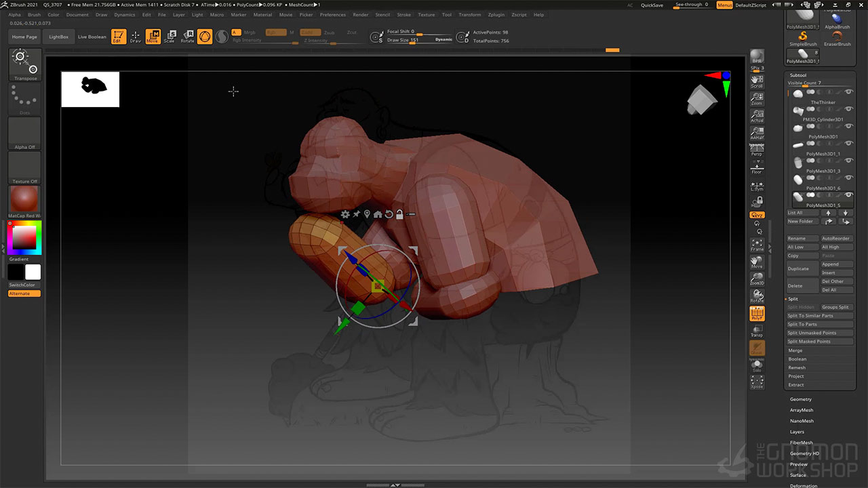Collapse the Split section
This screenshot has height=488, width=868.
pos(793,299)
